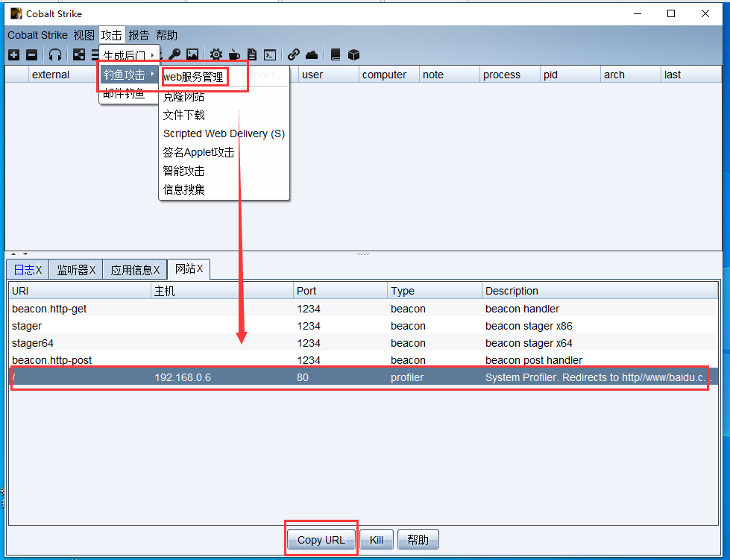Sort the table by the Port column header
Image resolution: width=730 pixels, height=560 pixels.
click(x=340, y=291)
